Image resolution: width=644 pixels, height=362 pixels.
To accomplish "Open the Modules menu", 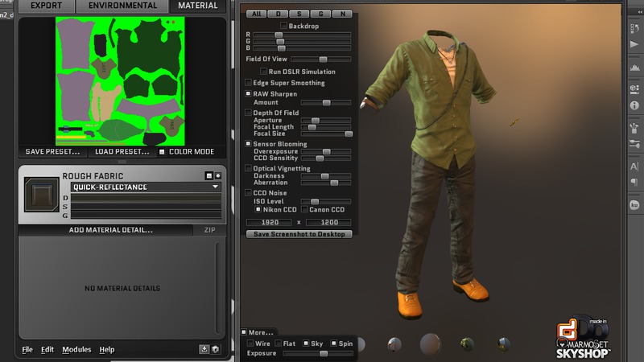I will 76,350.
